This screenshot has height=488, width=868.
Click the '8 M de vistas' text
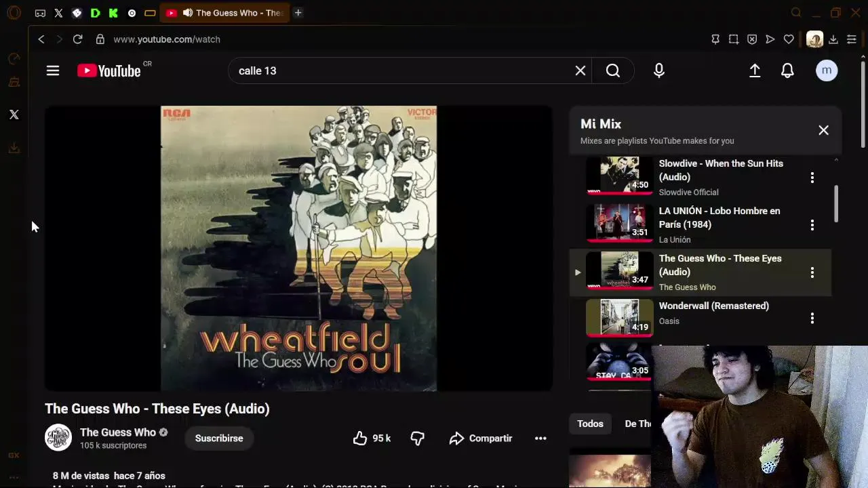[81, 476]
